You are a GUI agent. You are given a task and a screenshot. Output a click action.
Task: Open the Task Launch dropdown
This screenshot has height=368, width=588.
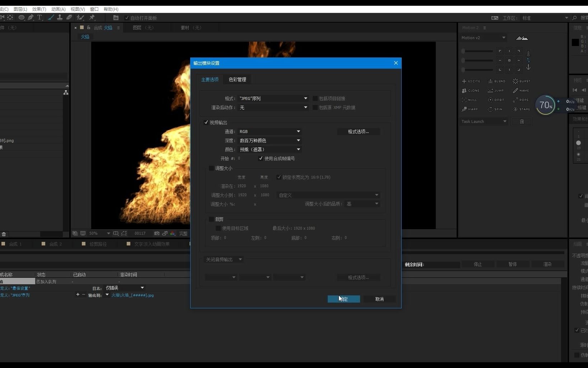tap(484, 121)
